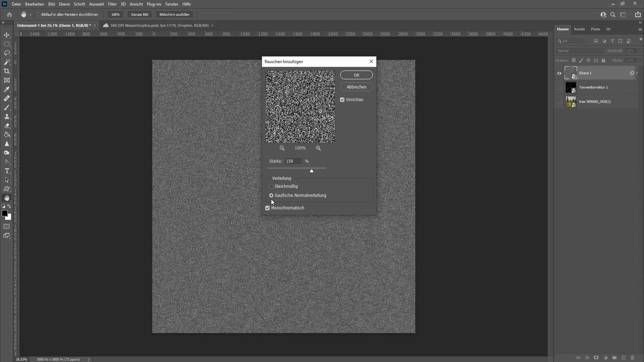Select the Path Selection tool
Viewport: 644px width, 362px height.
pyautogui.click(x=7, y=180)
